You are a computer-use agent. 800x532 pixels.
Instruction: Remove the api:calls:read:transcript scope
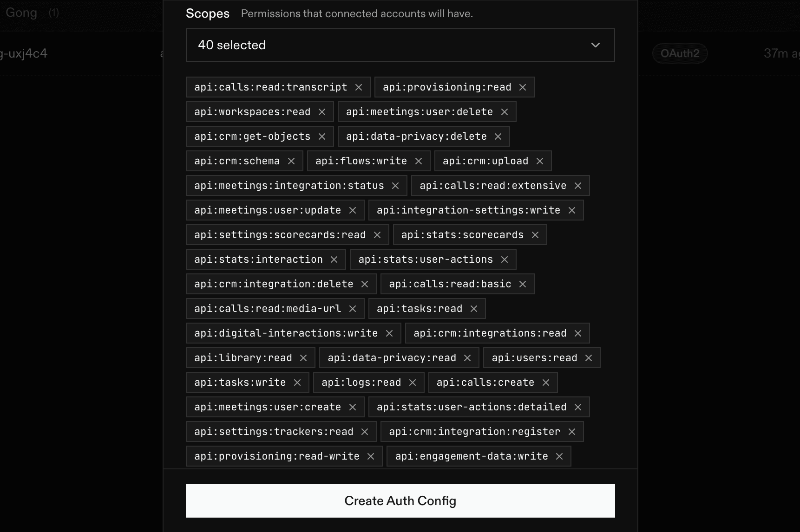(359, 87)
